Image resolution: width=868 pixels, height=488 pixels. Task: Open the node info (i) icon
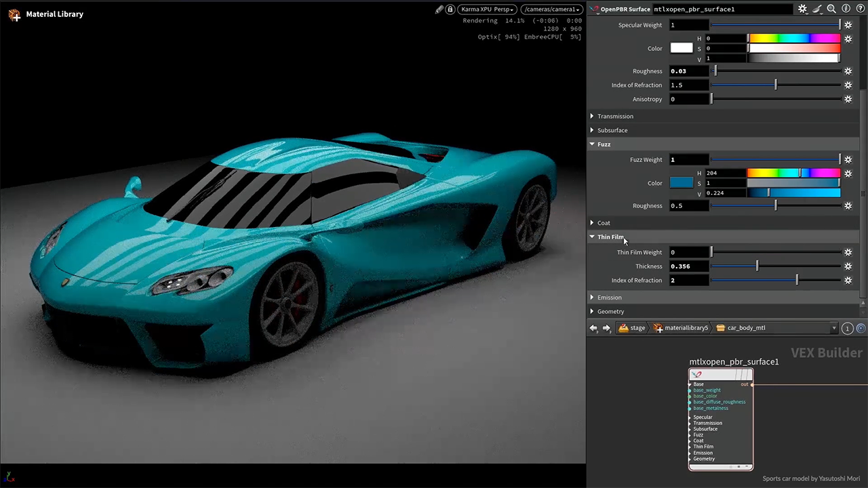pyautogui.click(x=846, y=9)
